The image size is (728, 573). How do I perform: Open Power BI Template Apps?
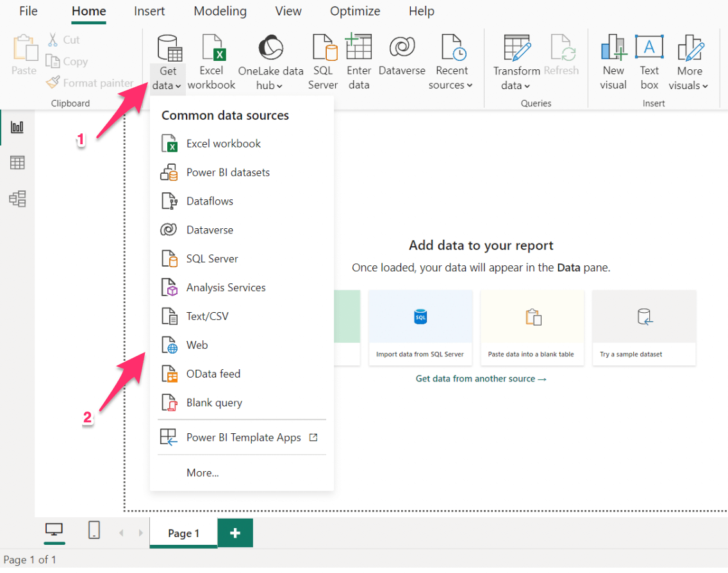pyautogui.click(x=242, y=437)
